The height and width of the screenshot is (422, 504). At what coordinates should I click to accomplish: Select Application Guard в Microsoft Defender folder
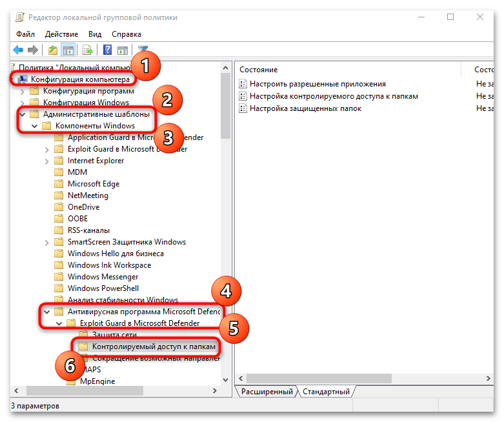[x=136, y=137]
